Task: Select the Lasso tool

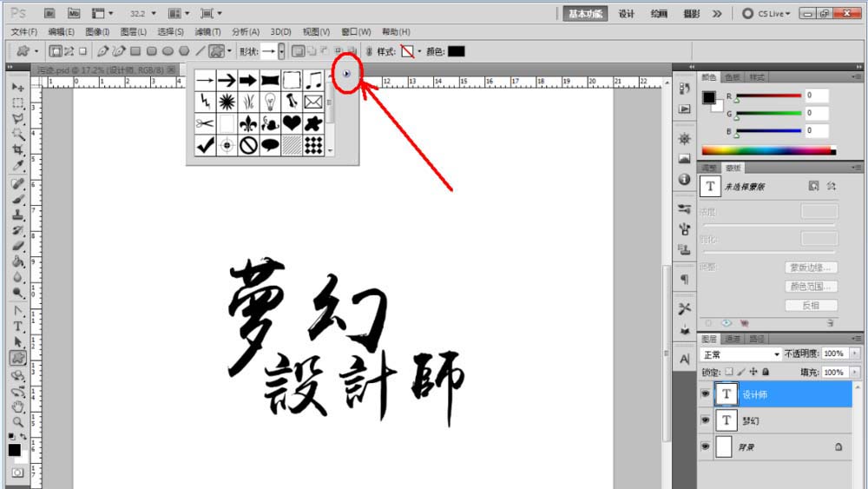Action: [17, 118]
